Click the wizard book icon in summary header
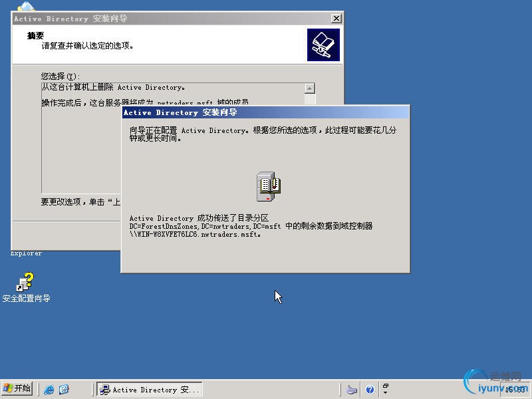 (323, 45)
